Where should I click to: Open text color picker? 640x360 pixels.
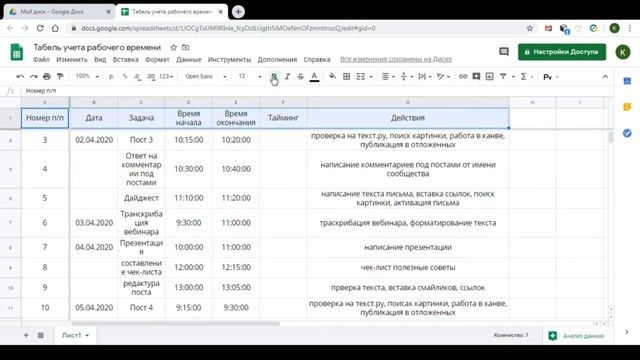coord(314,76)
